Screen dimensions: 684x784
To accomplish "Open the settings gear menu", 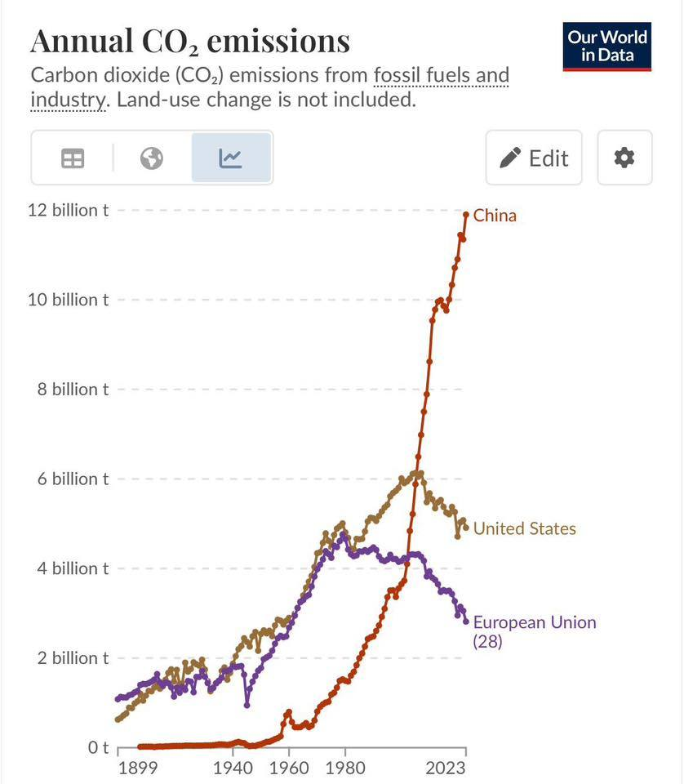I will click(624, 158).
